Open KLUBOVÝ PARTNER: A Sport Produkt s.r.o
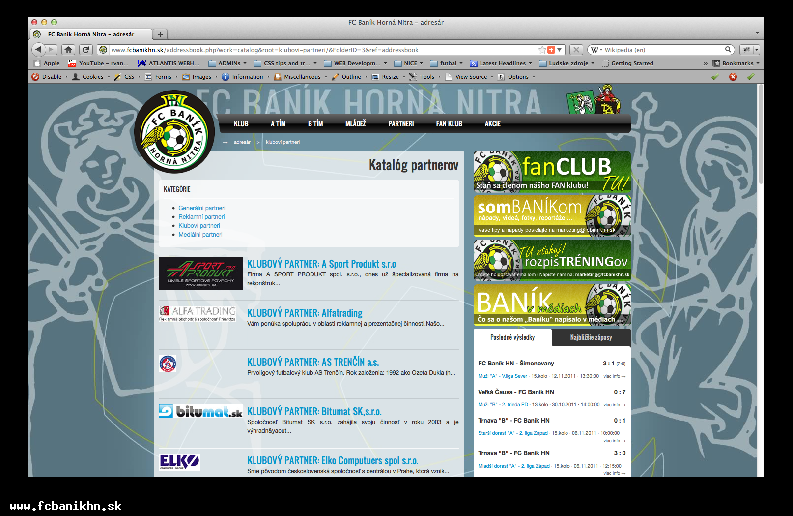Viewport: 793px width, 516px height. point(322,264)
